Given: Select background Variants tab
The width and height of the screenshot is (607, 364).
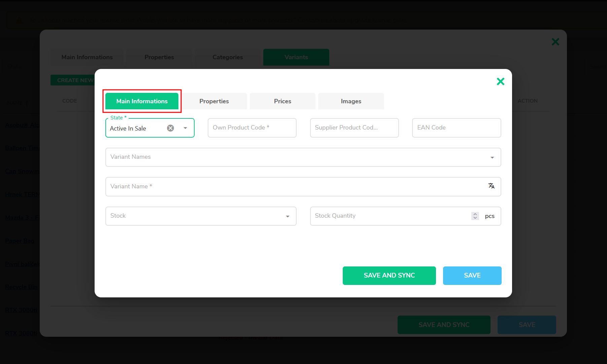Looking at the screenshot, I should click(296, 57).
